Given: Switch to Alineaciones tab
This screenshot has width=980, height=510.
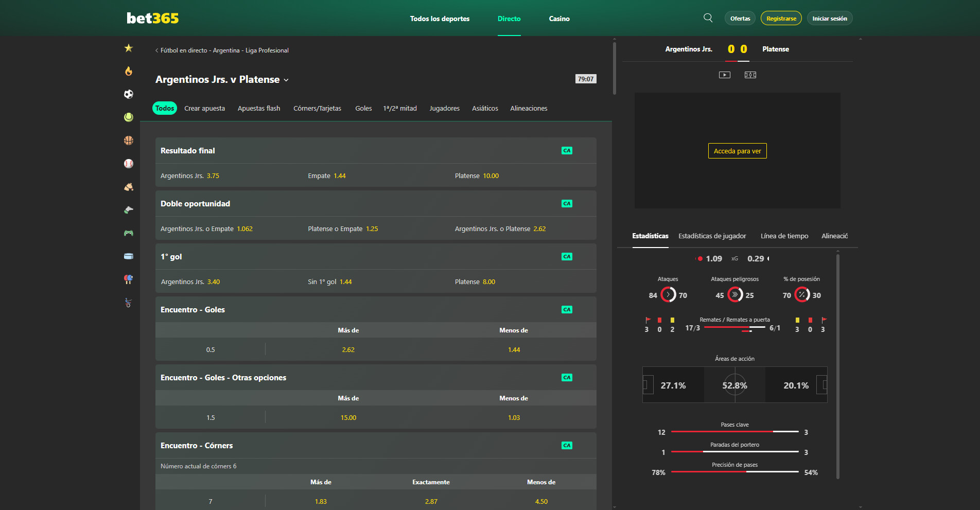Looking at the screenshot, I should coord(529,109).
